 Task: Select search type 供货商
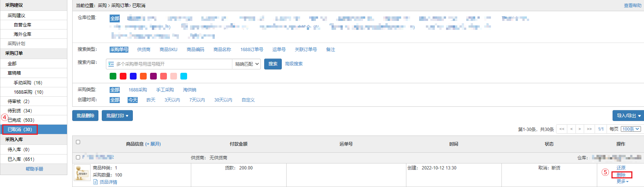[144, 50]
